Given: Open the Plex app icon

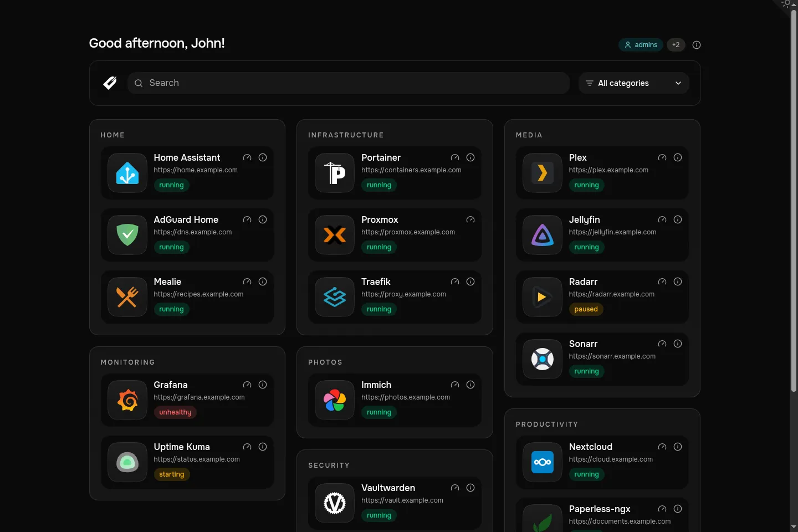Looking at the screenshot, I should (x=543, y=173).
